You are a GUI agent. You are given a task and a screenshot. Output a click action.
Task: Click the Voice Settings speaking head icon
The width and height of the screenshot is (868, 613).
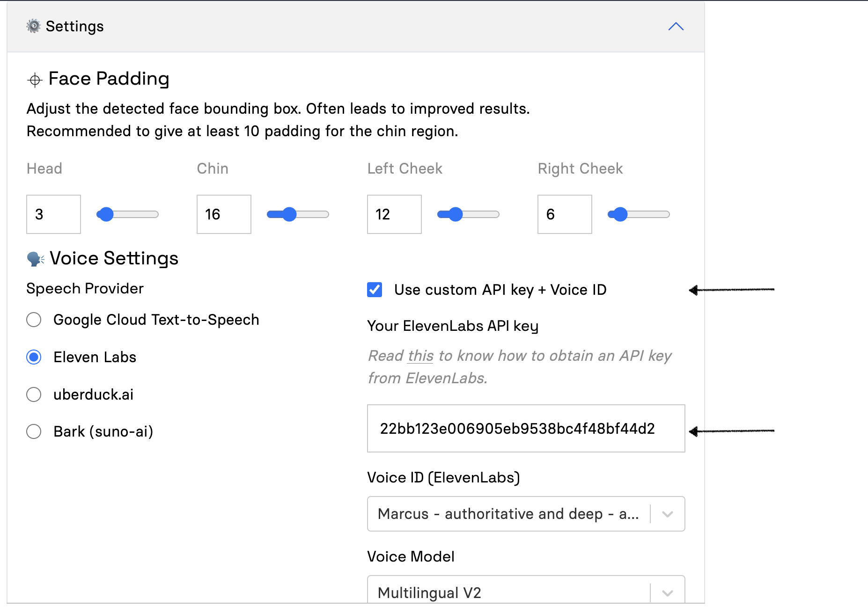36,258
